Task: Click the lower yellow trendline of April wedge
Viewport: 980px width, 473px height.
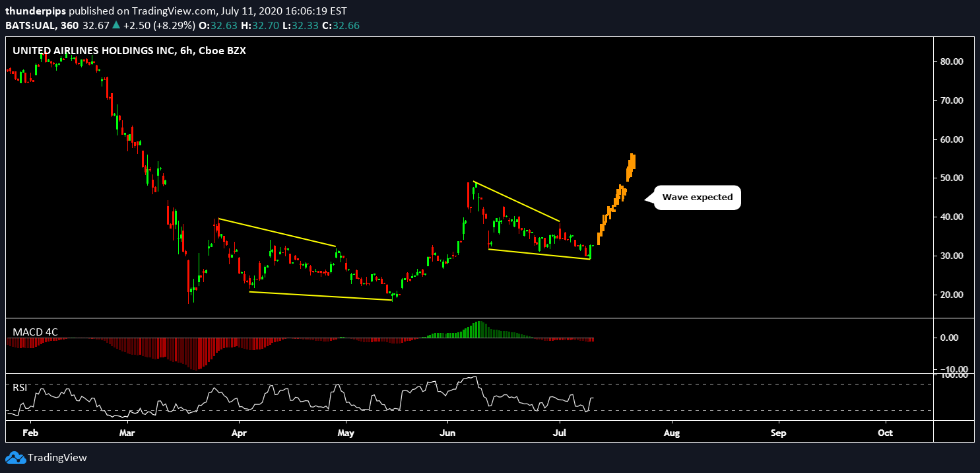Action: 321,296
